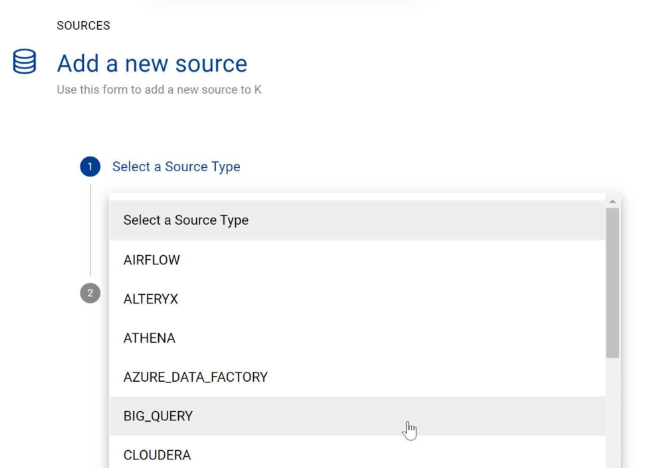This screenshot has height=468, width=658.
Task: Click the dropdown list's scrollbar thumb
Action: tap(612, 283)
